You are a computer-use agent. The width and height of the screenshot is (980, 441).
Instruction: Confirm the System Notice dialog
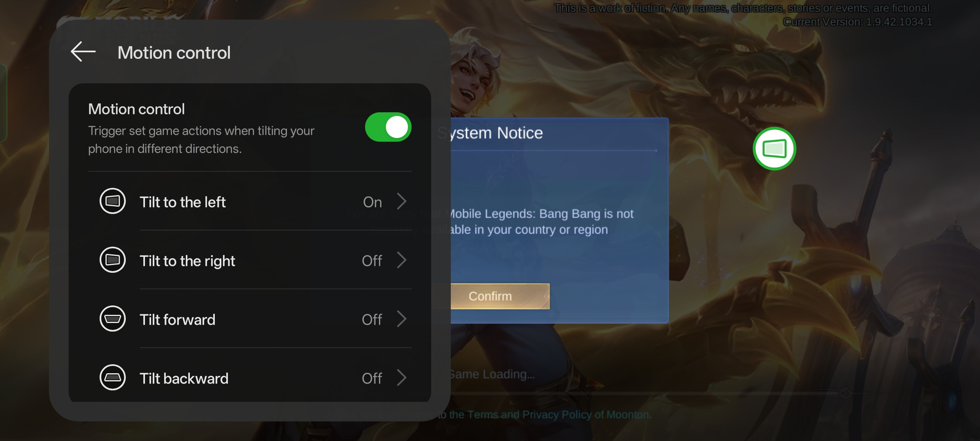(500, 296)
